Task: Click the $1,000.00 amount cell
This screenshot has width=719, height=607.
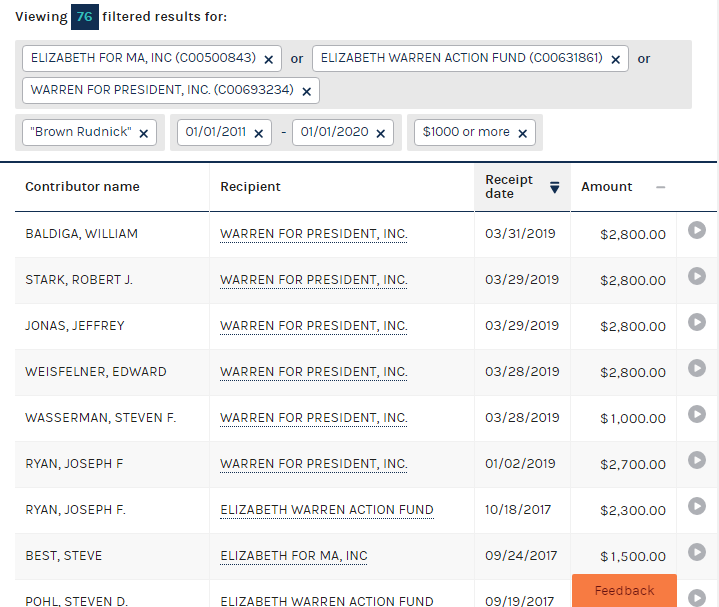Action: click(x=633, y=419)
